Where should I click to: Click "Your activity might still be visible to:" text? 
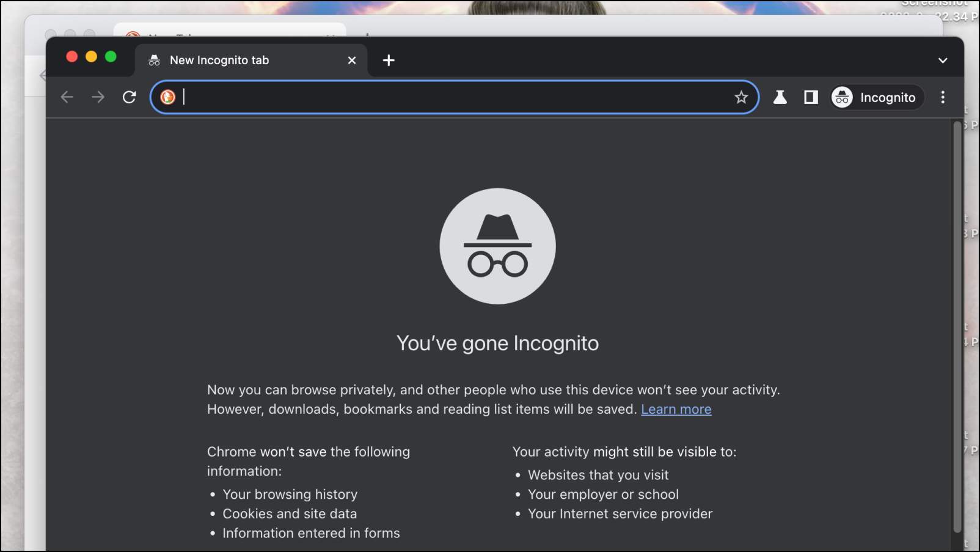(624, 452)
